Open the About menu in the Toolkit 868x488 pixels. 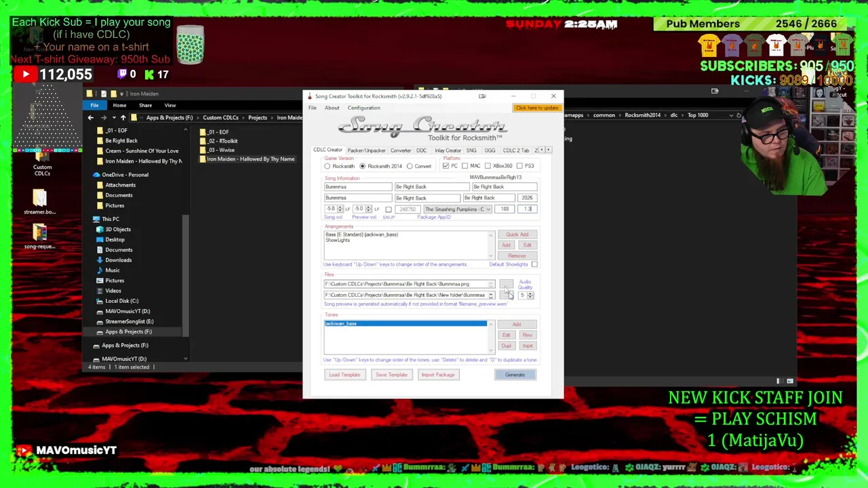[x=332, y=108]
